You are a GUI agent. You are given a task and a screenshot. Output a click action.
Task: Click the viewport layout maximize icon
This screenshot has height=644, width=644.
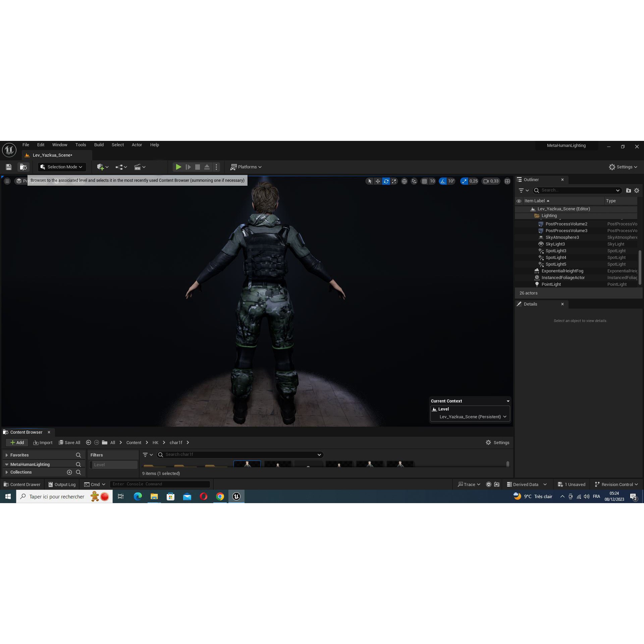tap(507, 181)
